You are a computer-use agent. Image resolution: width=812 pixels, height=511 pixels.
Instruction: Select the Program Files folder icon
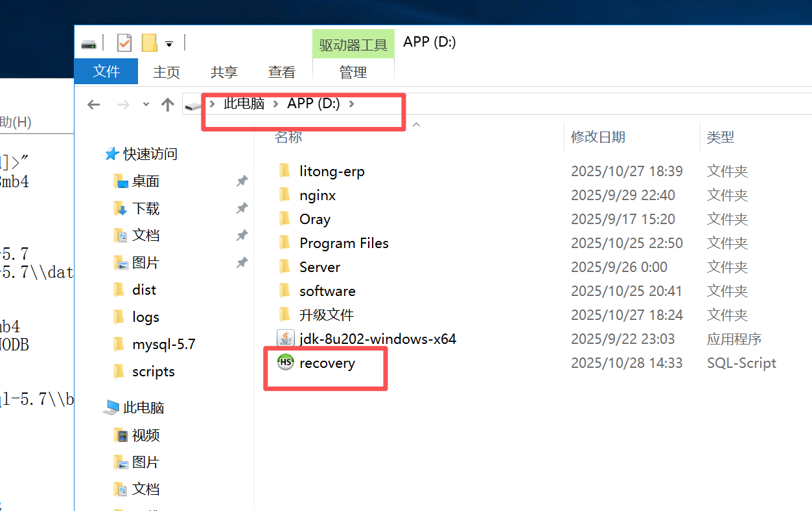284,242
